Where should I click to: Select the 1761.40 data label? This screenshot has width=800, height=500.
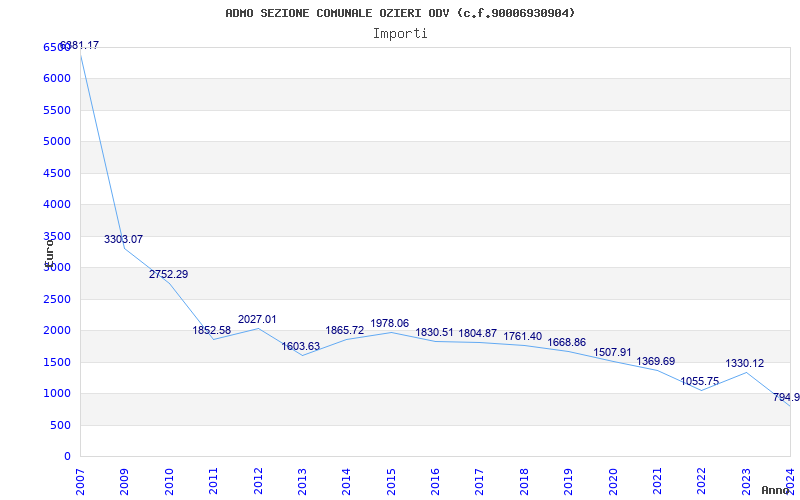click(x=522, y=337)
